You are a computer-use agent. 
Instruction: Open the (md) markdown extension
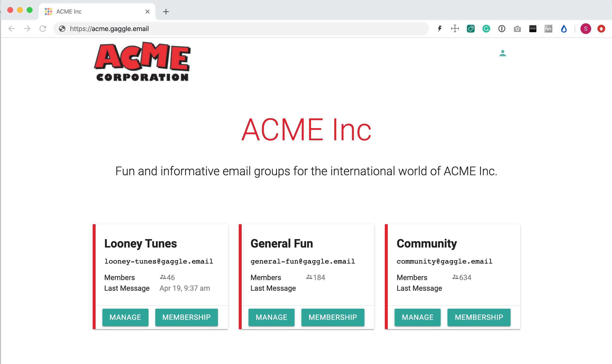pos(532,29)
